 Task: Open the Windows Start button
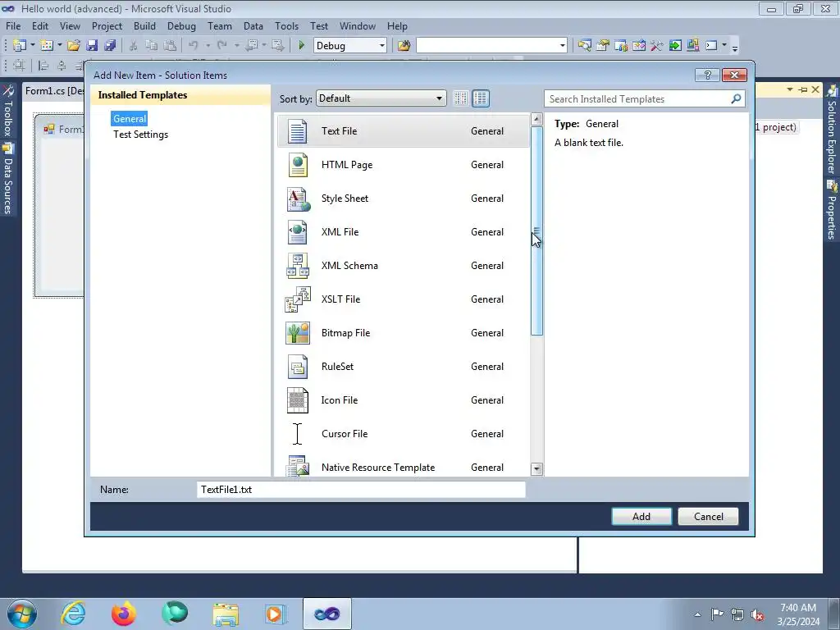click(x=22, y=614)
